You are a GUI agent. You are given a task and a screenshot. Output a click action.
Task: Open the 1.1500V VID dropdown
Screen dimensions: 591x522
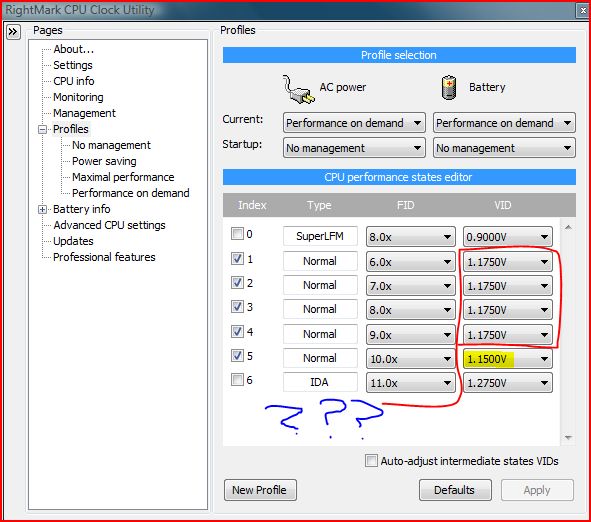tap(508, 359)
